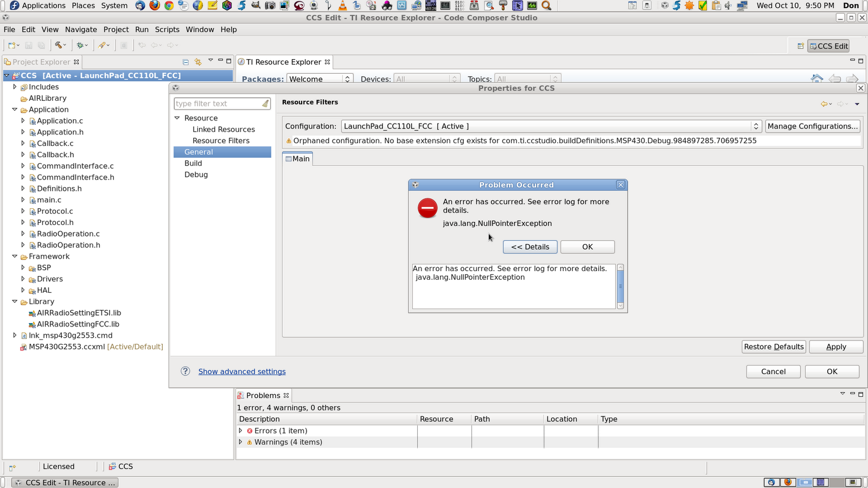Maximize the Problems view
Screen dimensions: 868x488
point(860,394)
